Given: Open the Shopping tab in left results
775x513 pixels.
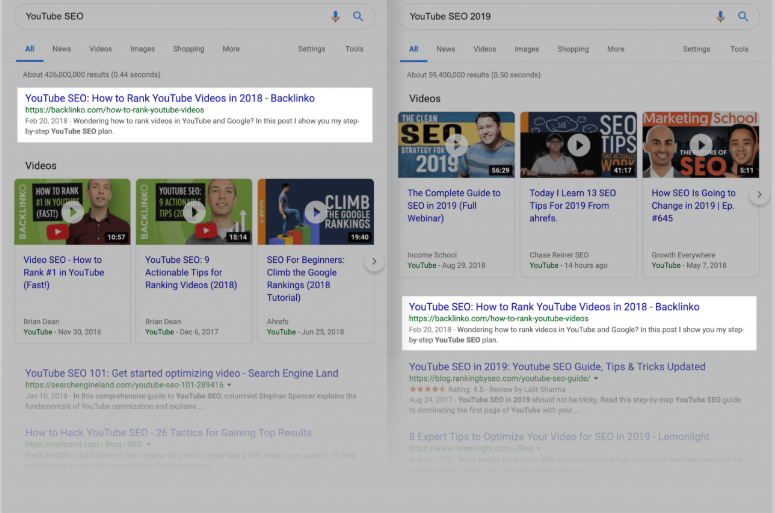Looking at the screenshot, I should pos(188,49).
